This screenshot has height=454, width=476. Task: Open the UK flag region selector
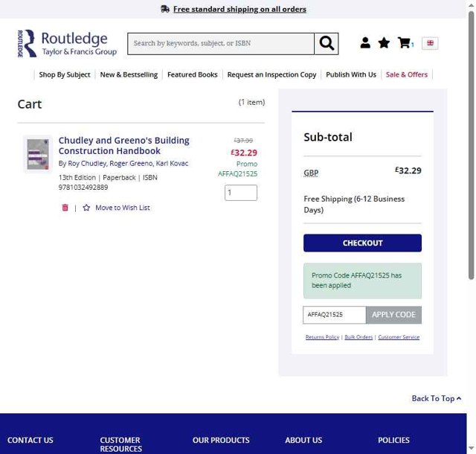[x=430, y=43]
